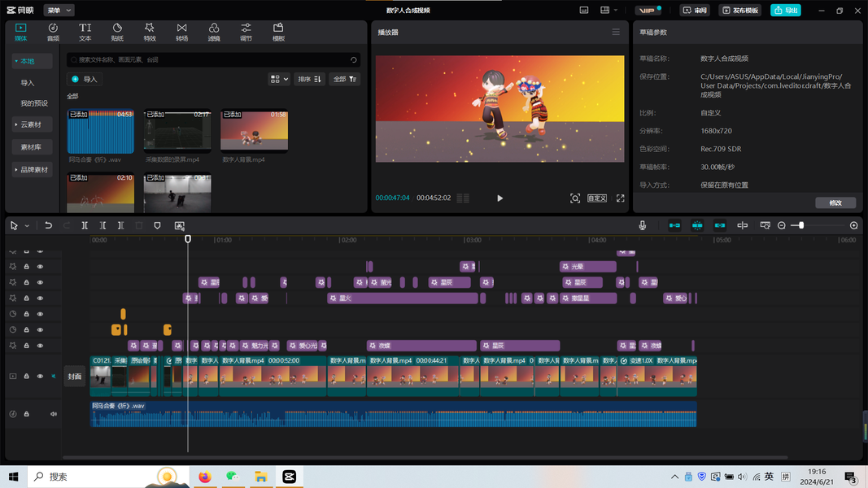Collapse the 本地 section

(32, 61)
